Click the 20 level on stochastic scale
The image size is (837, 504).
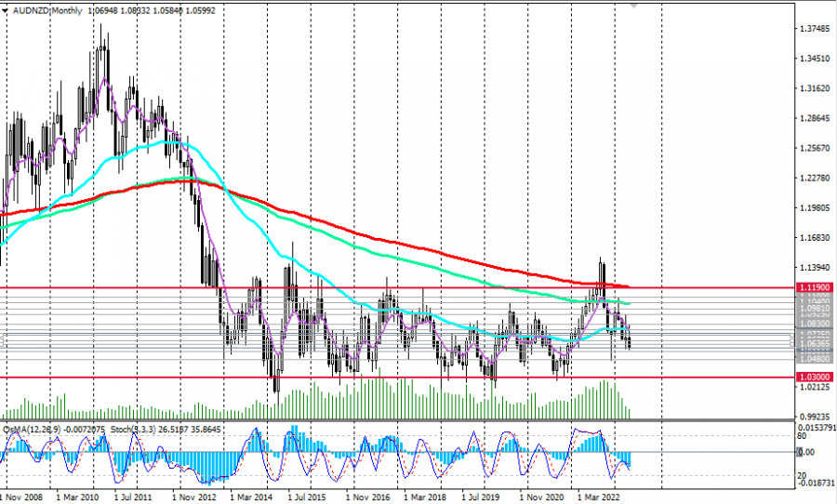pyautogui.click(x=803, y=474)
